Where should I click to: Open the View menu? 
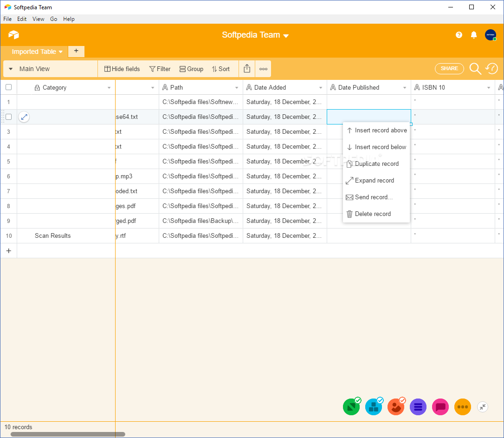(38, 19)
